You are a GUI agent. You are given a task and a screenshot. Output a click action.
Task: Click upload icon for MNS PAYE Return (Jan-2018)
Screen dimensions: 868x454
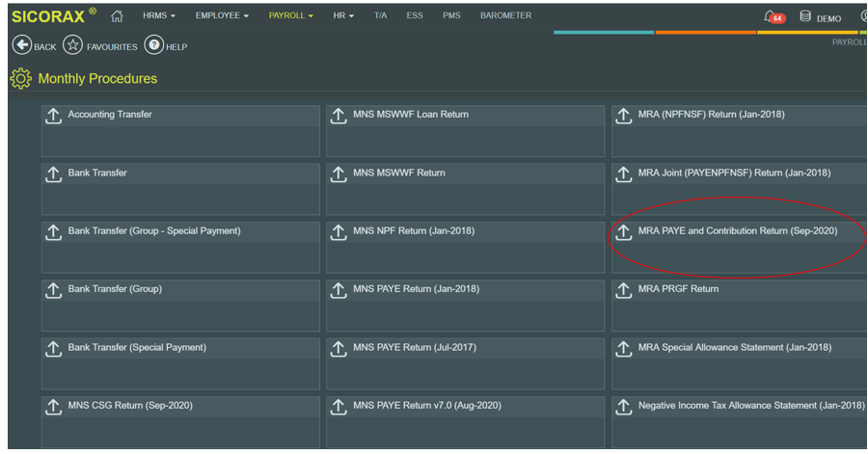(339, 290)
